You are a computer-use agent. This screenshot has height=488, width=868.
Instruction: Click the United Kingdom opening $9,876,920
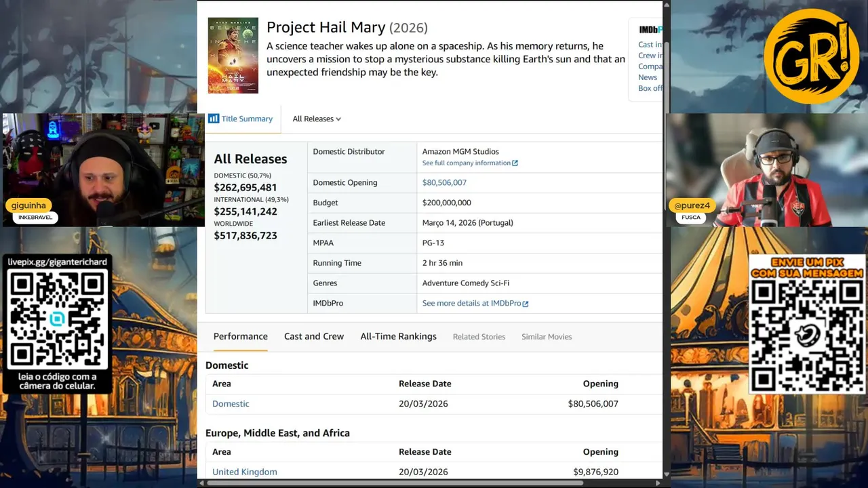click(595, 472)
